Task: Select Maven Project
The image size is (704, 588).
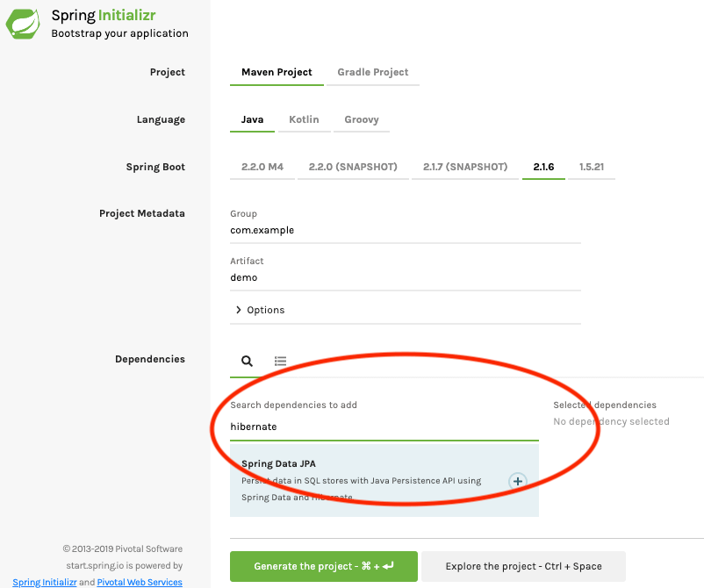Action: pyautogui.click(x=277, y=72)
